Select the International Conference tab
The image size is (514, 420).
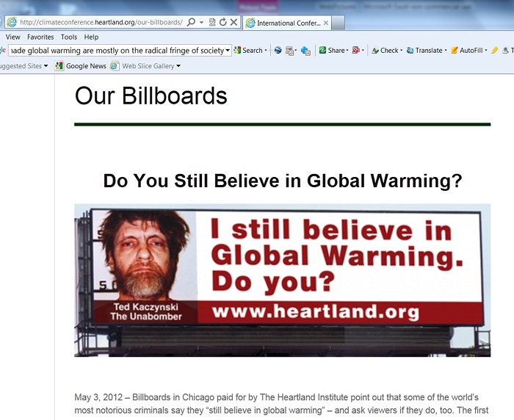pyautogui.click(x=287, y=23)
